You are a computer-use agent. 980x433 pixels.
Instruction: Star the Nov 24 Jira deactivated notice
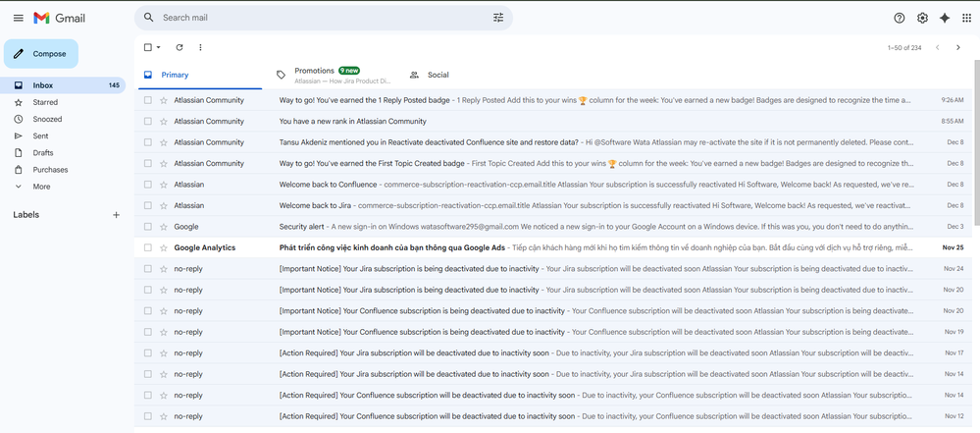point(164,268)
